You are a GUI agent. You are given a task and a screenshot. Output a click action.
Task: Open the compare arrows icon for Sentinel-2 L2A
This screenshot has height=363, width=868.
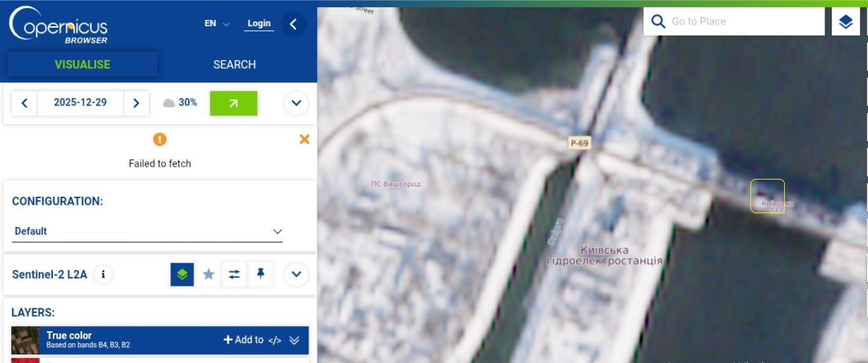click(235, 274)
